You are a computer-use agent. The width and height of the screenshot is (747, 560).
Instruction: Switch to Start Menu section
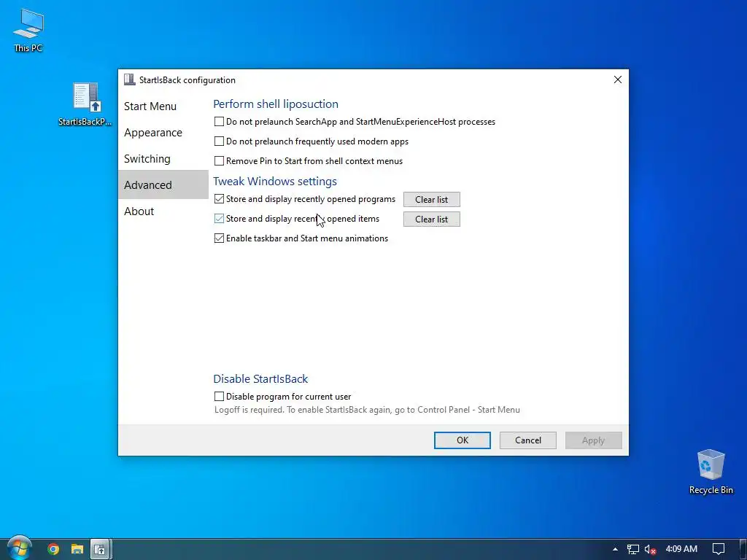point(163,106)
